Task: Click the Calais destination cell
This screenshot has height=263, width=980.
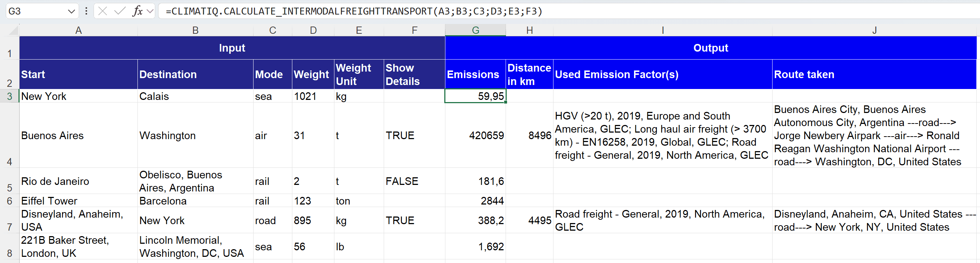Action: [195, 96]
